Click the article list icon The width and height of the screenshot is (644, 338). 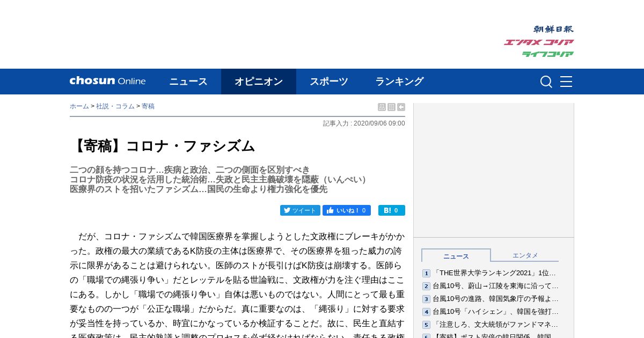391,107
